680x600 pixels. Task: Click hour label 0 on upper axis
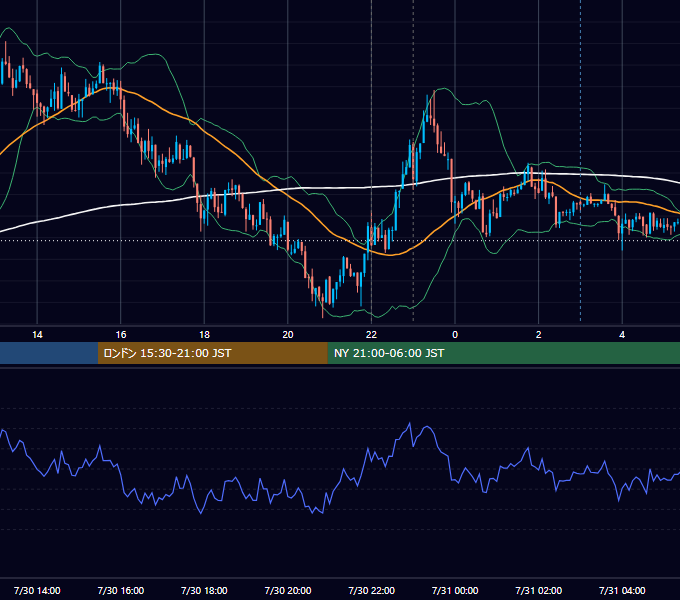[x=455, y=335]
